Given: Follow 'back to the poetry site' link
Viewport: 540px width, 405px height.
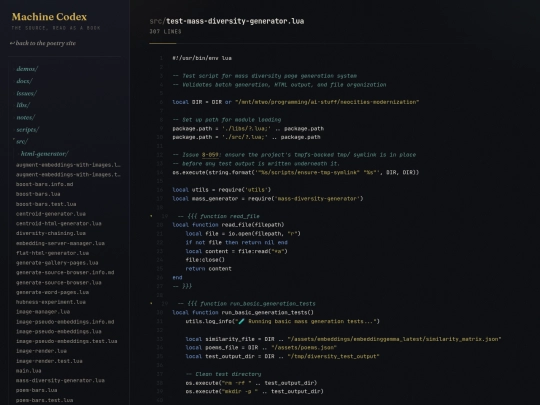Looking at the screenshot, I should click(x=43, y=43).
